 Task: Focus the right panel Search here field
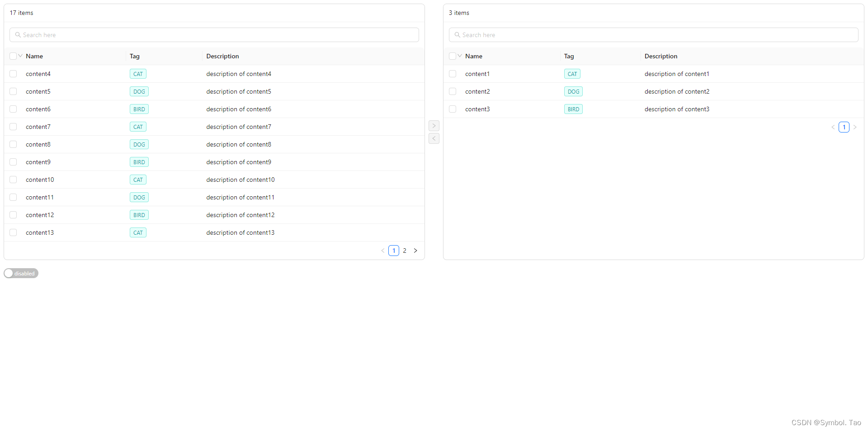coord(654,35)
